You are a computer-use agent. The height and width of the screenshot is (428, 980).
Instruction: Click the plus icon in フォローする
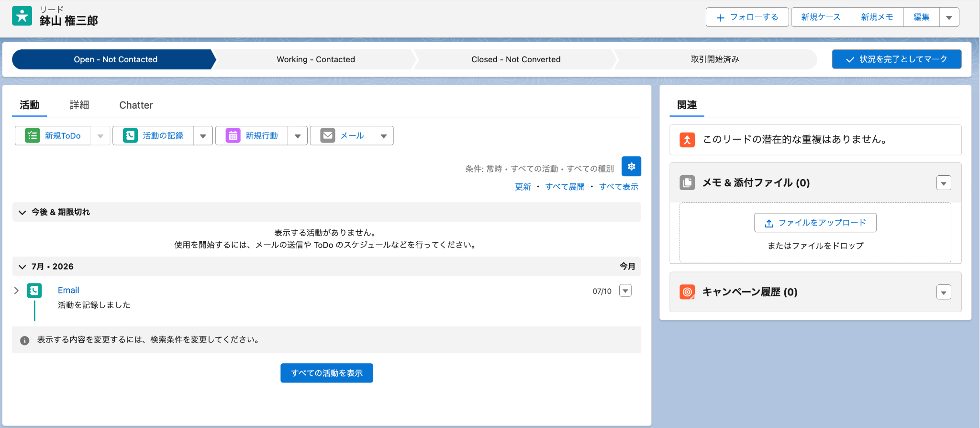tap(721, 18)
